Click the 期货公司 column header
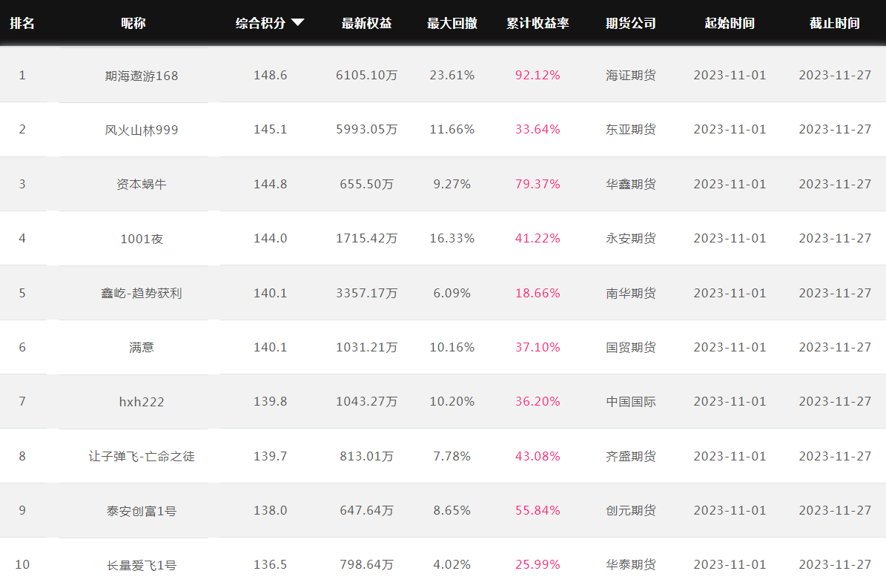 631,23
